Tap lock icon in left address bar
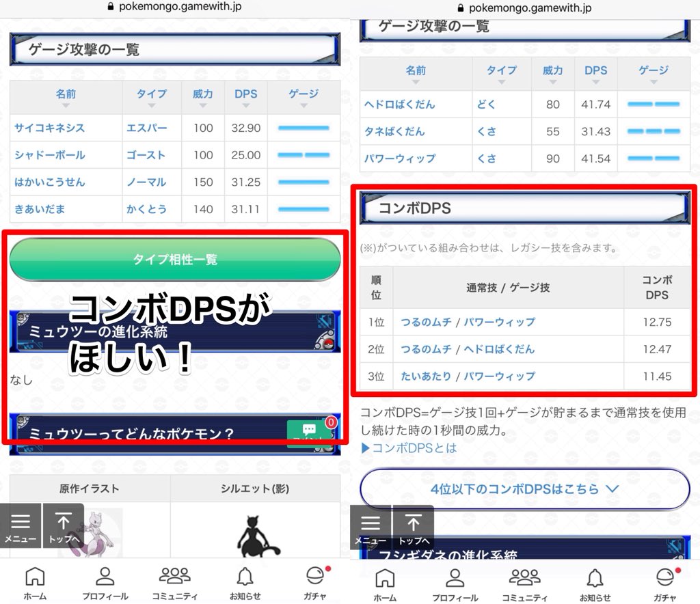The height and width of the screenshot is (604, 700). [x=111, y=7]
